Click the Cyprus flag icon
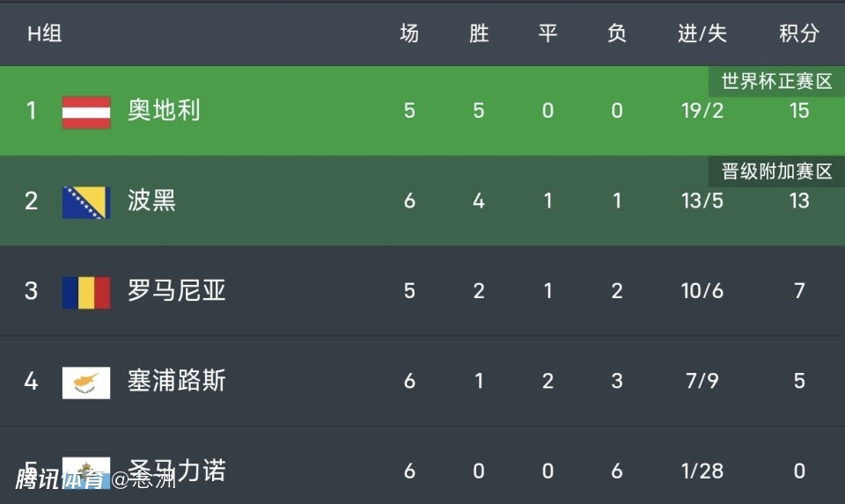Screen dimensions: 845x504 tap(86, 382)
